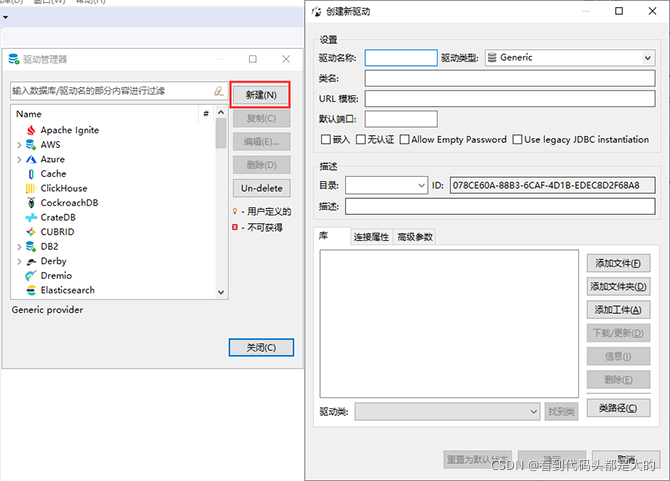This screenshot has height=481, width=670.
Task: Toggle Use legacy JDBC instantiation checkbox
Action: (517, 139)
